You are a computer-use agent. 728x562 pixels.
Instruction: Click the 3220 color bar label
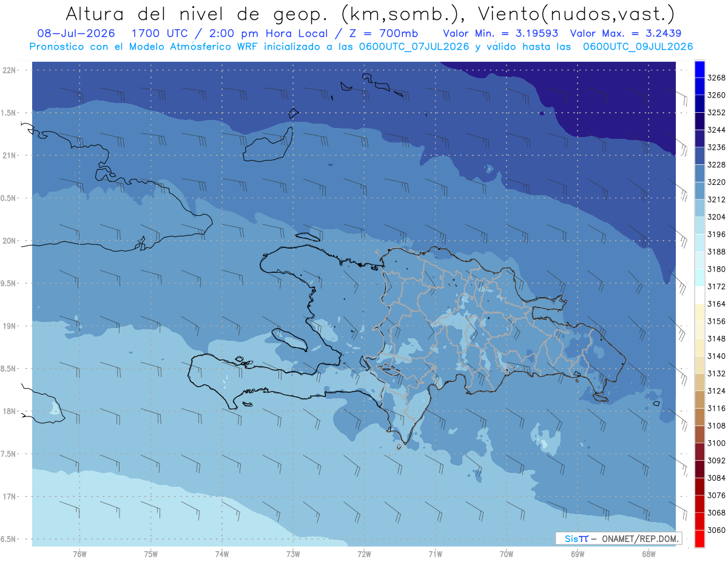pyautogui.click(x=716, y=182)
